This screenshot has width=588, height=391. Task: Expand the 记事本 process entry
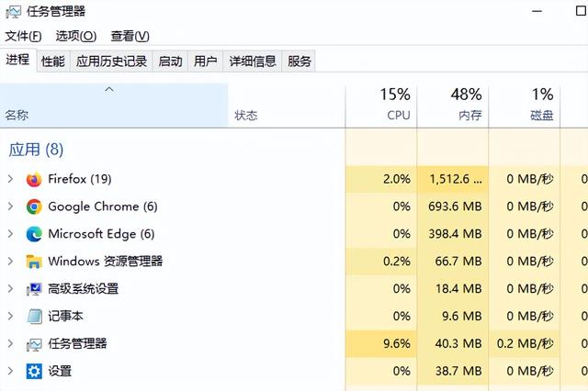click(x=10, y=316)
